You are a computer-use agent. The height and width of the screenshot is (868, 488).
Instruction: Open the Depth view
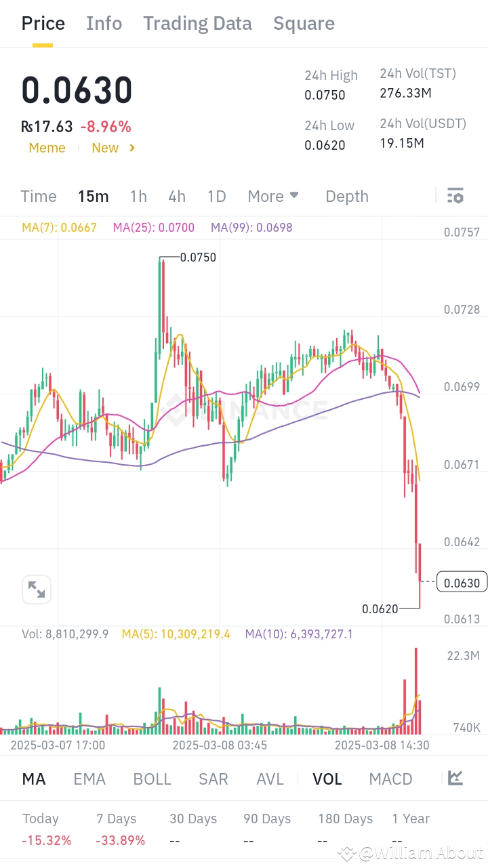coord(346,196)
